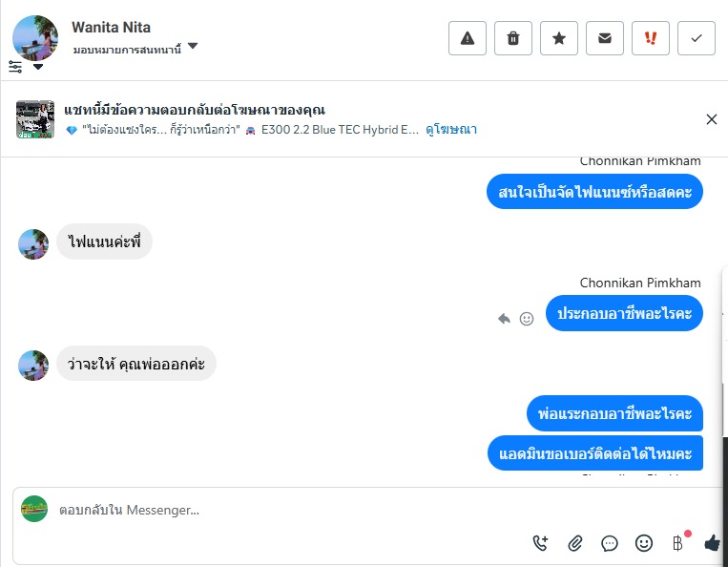Image resolution: width=728 pixels, height=567 pixels.
Task: React to ประกอบอาชีพอะไรคะ message with smiley
Action: [x=527, y=319]
